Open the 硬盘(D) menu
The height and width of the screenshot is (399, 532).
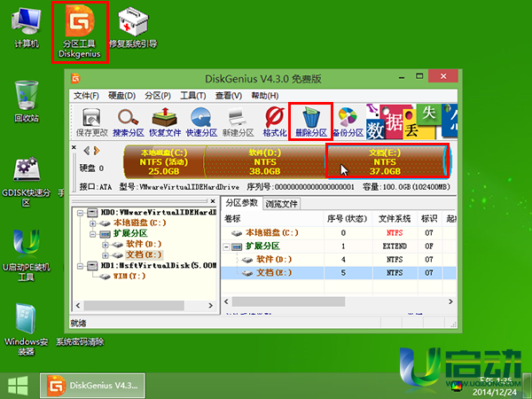pyautogui.click(x=121, y=96)
